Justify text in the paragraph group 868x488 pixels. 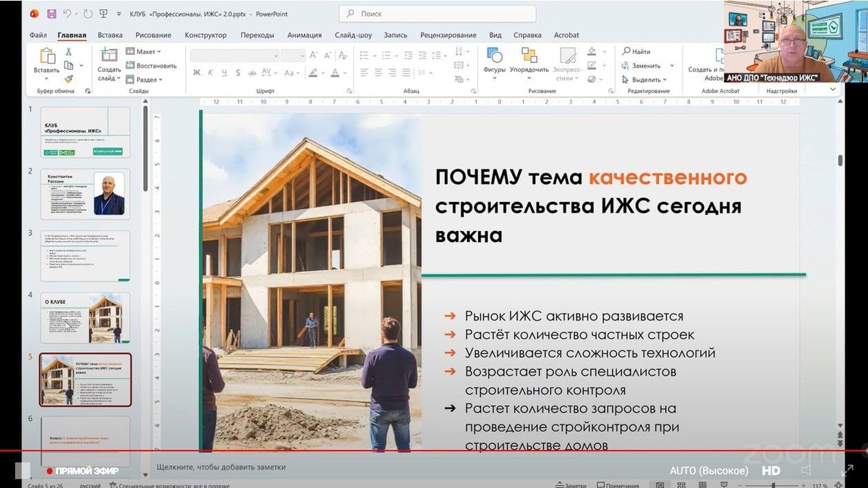(405, 72)
